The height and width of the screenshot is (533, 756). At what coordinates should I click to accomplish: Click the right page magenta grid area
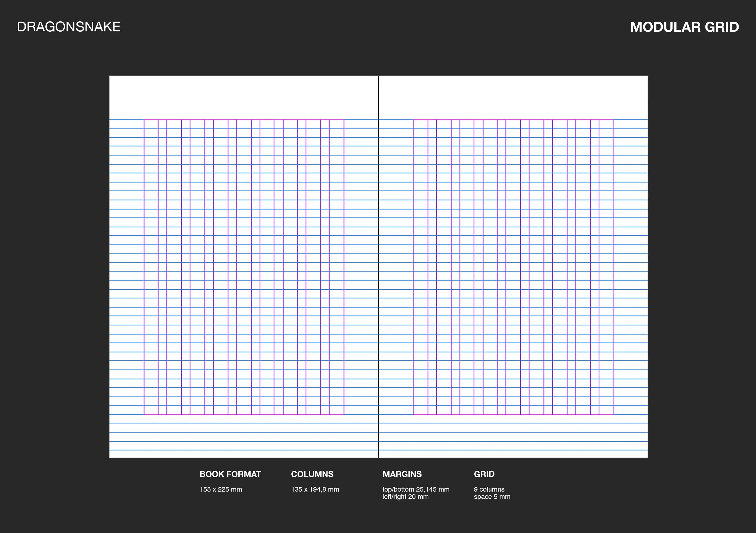click(x=513, y=266)
